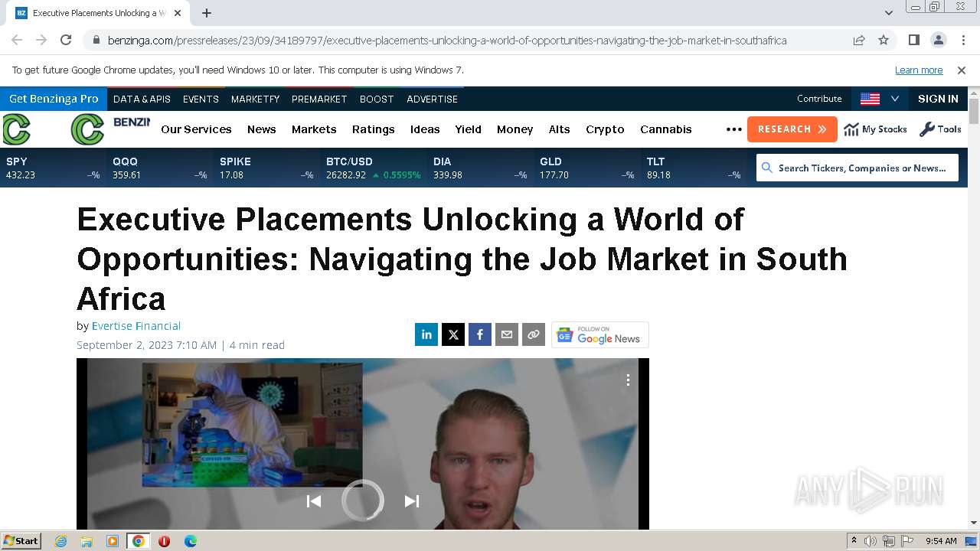
Task: Reload the page
Action: (66, 40)
